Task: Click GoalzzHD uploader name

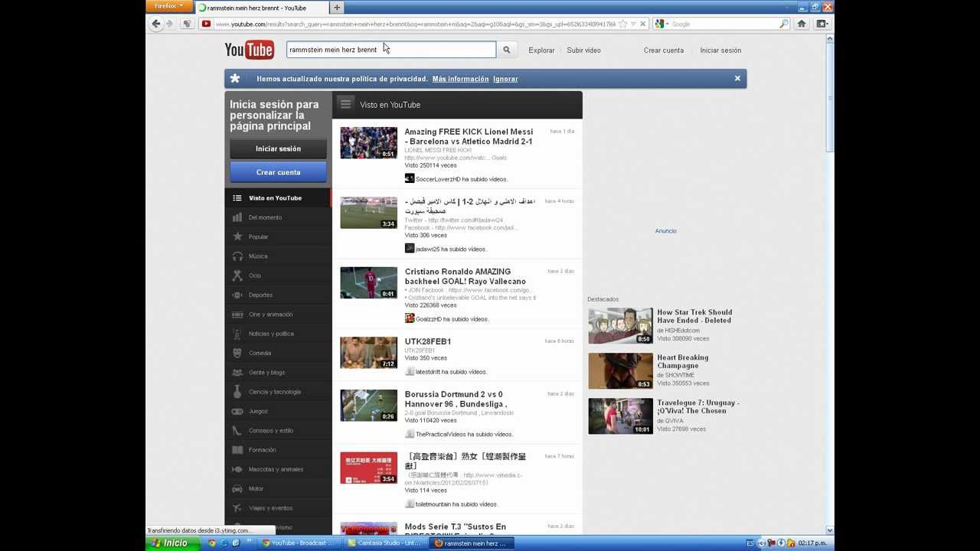Action: point(429,319)
